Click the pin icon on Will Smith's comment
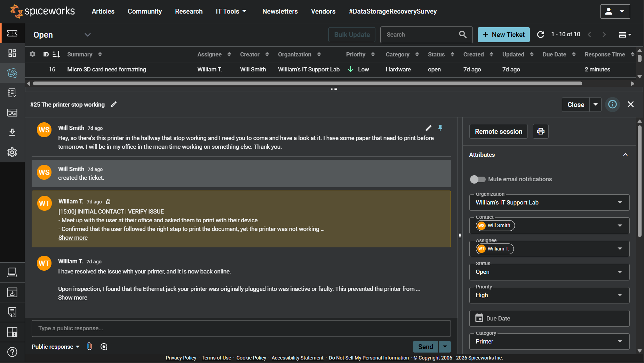This screenshot has width=644, height=363. (x=440, y=128)
